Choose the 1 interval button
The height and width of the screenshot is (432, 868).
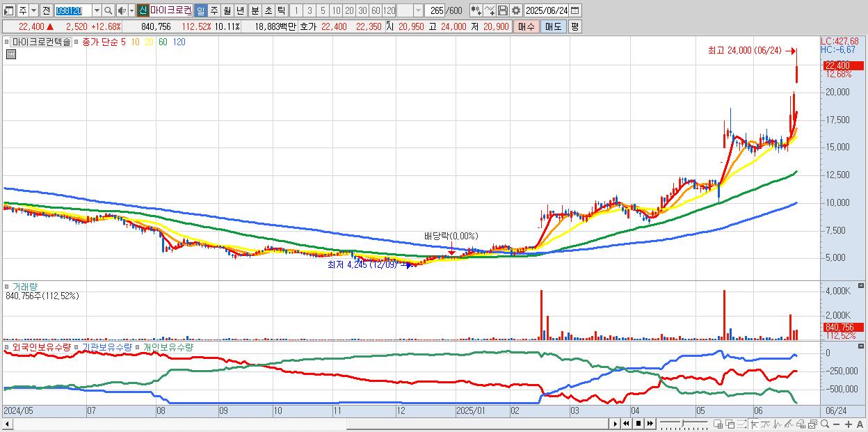click(296, 10)
